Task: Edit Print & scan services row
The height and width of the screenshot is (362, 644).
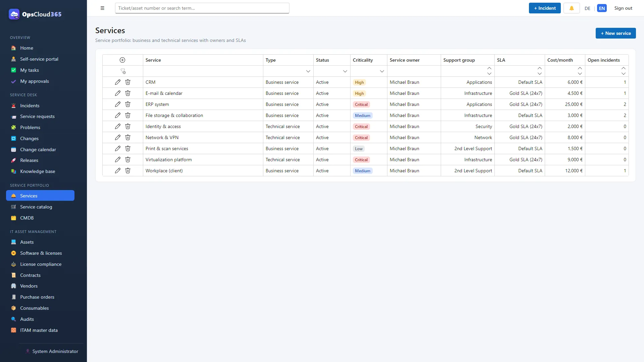Action: click(118, 148)
